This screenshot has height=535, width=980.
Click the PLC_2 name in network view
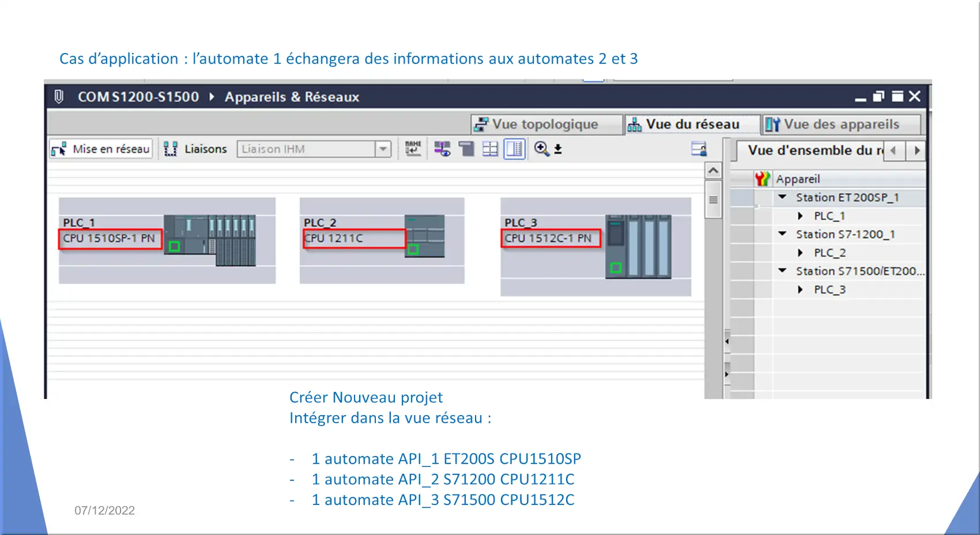320,223
